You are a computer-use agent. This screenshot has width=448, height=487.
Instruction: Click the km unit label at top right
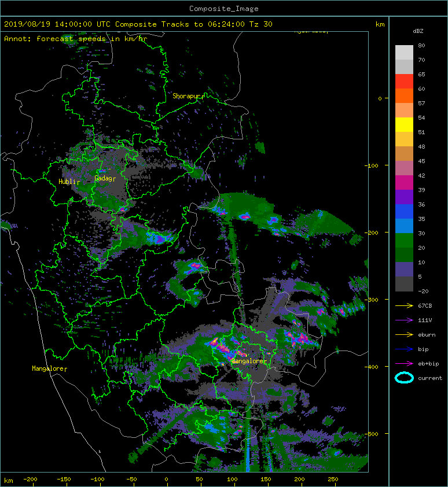380,24
